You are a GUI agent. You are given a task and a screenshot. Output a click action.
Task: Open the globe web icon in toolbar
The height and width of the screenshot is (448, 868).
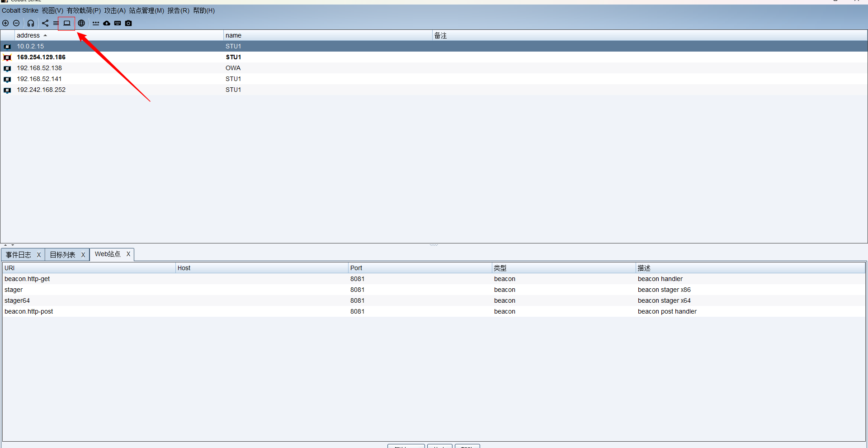coord(81,23)
